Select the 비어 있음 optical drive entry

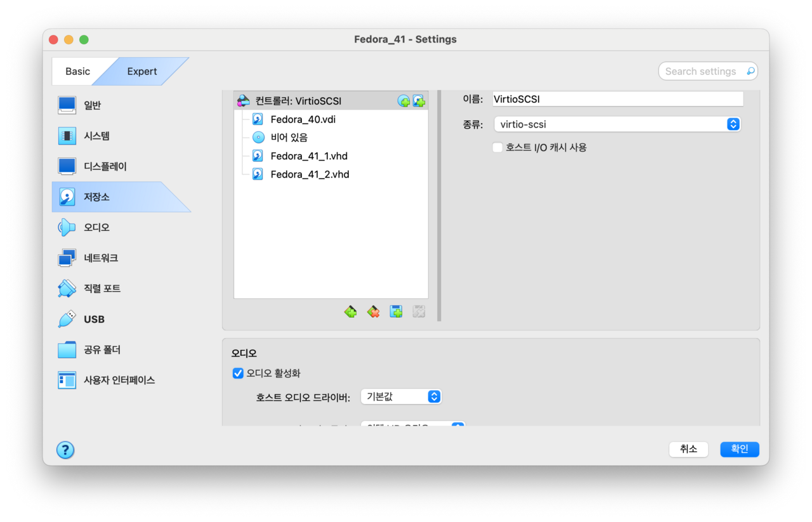click(x=289, y=138)
